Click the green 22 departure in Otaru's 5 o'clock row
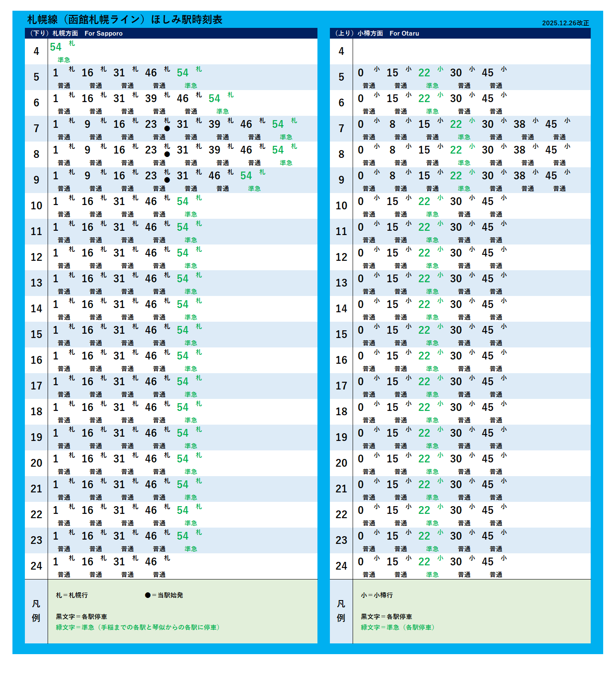Viewport: 616px width, 676px height. pos(424,73)
